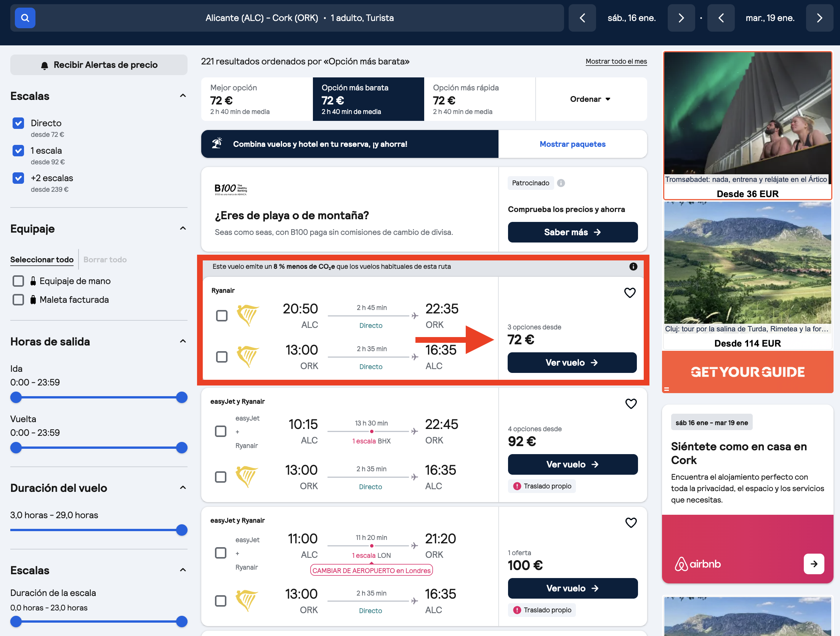
Task: Collapse Duración del vuelo section
Action: tap(183, 488)
